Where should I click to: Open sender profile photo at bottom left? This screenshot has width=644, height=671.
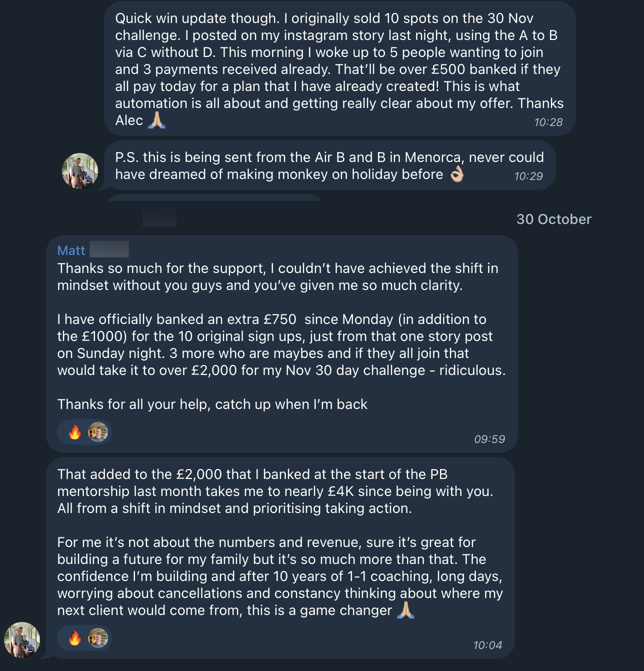pyautogui.click(x=22, y=640)
